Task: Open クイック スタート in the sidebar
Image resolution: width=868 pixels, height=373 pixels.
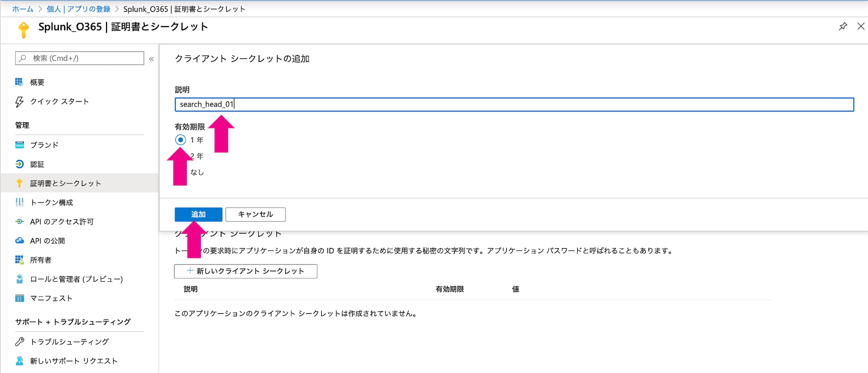Action: (x=59, y=101)
